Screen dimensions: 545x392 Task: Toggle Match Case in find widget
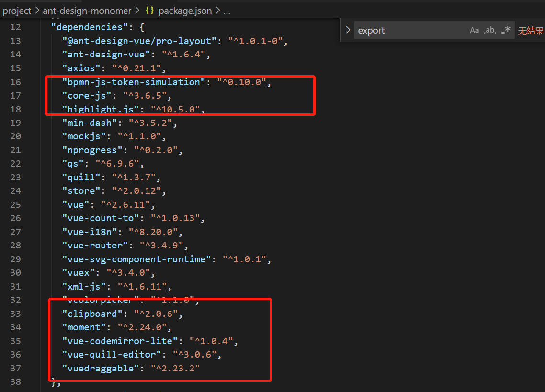474,31
